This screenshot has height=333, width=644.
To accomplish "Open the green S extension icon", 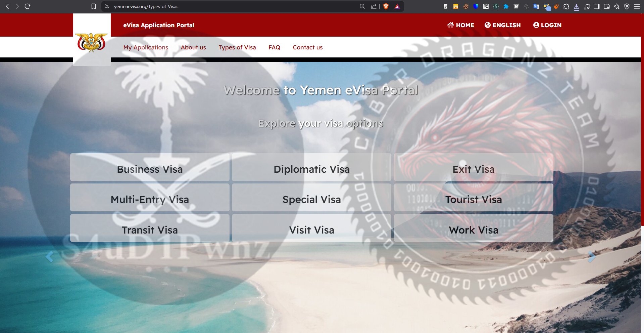I will [x=496, y=6].
